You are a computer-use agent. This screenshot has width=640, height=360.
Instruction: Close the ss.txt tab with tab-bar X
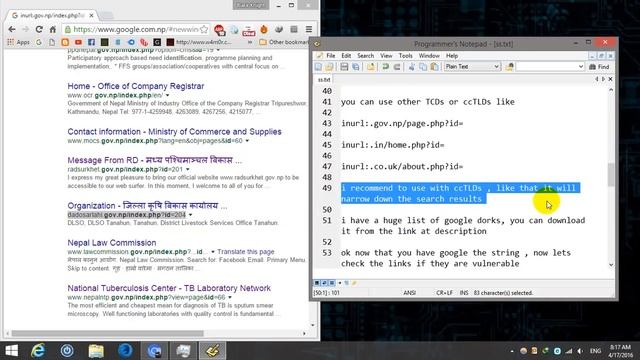tap(610, 79)
